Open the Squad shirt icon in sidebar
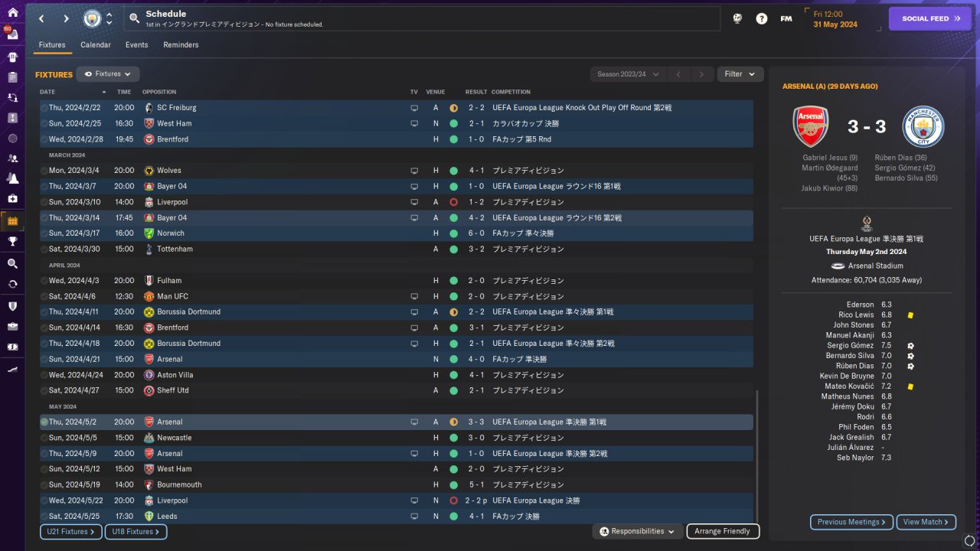 (x=12, y=57)
